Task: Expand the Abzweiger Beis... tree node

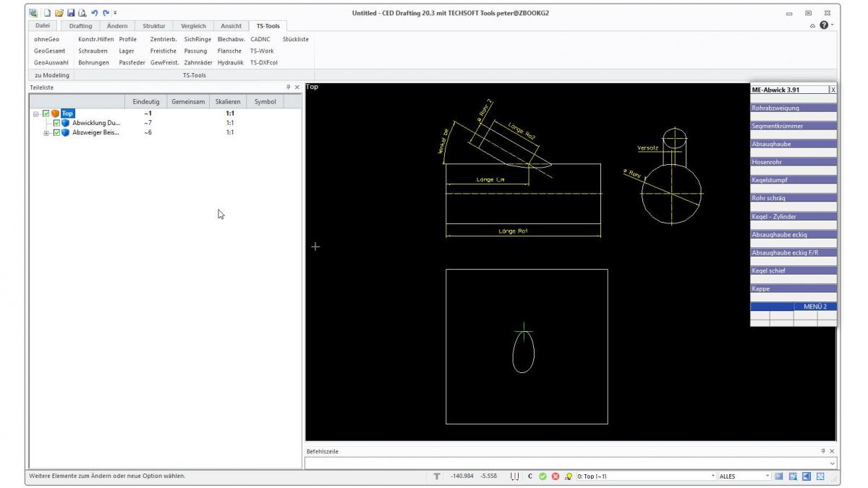Action: tap(47, 132)
